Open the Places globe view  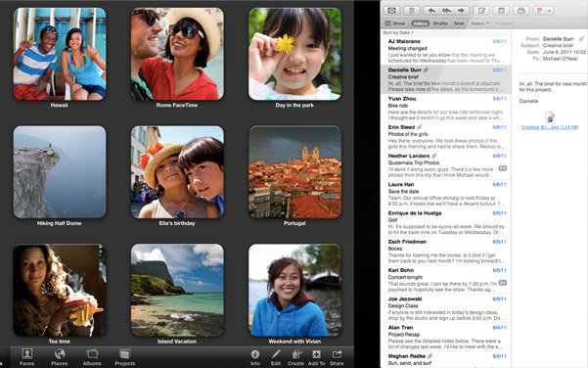(x=60, y=357)
